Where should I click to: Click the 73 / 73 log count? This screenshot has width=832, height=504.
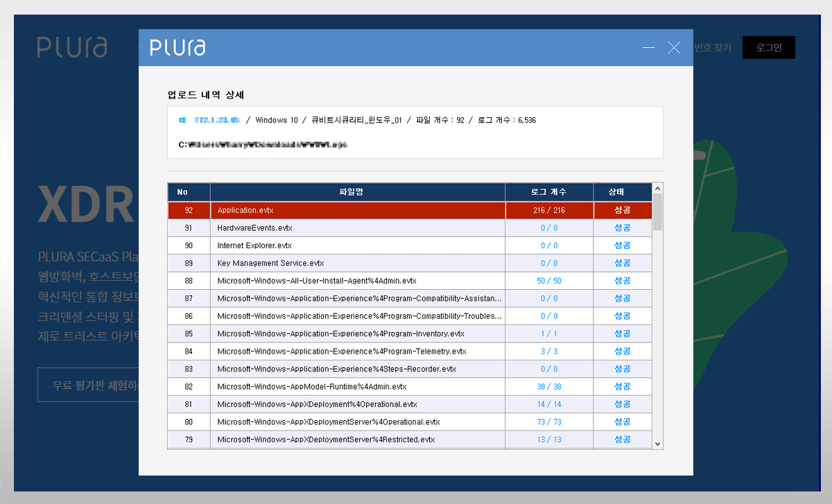pyautogui.click(x=549, y=422)
